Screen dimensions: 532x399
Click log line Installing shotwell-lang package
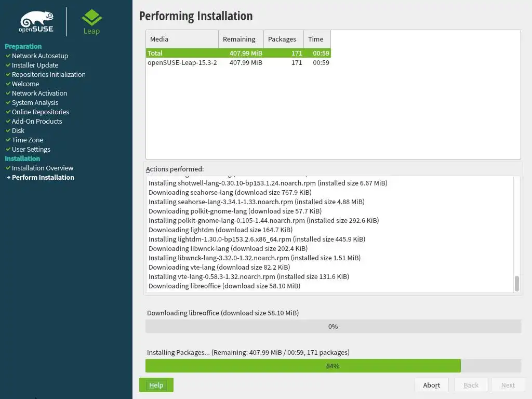pos(268,183)
